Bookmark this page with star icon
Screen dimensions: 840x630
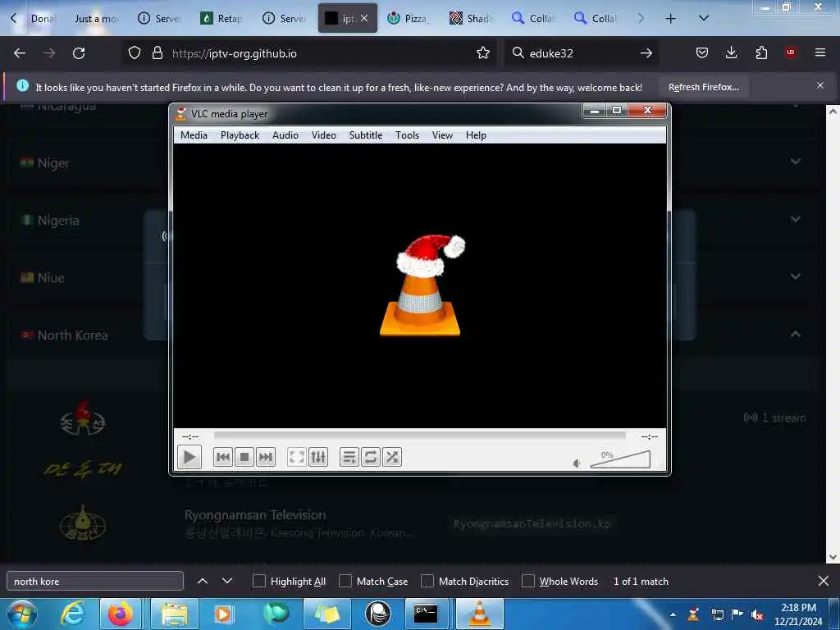483,53
